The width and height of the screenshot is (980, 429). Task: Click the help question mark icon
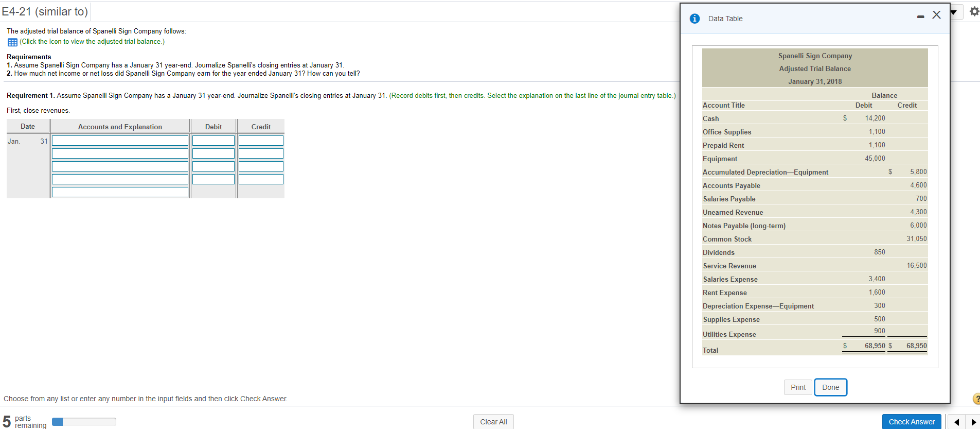coord(977,399)
